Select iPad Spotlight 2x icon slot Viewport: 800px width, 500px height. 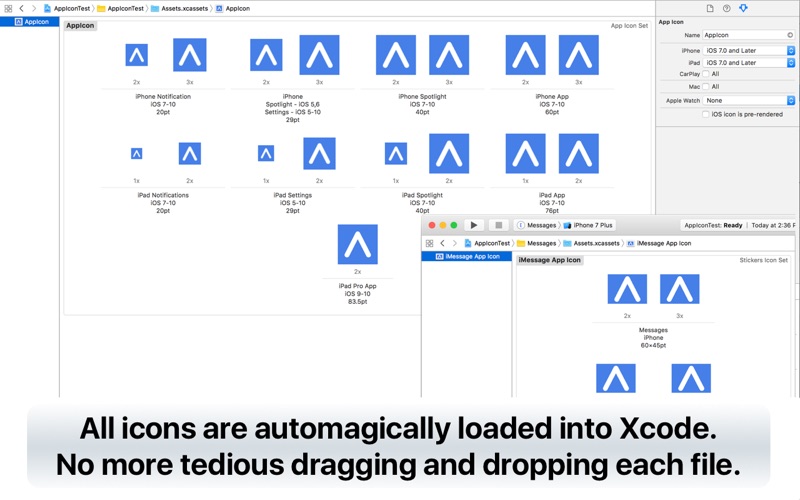click(x=449, y=154)
